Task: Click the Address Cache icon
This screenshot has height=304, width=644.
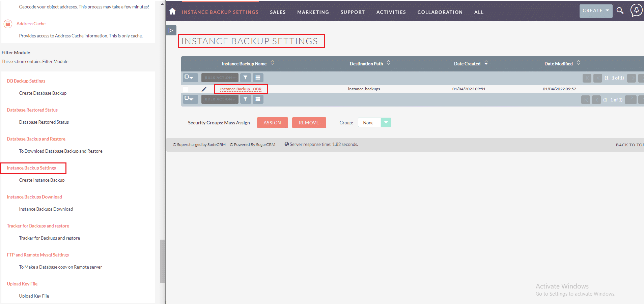Action: click(x=8, y=24)
